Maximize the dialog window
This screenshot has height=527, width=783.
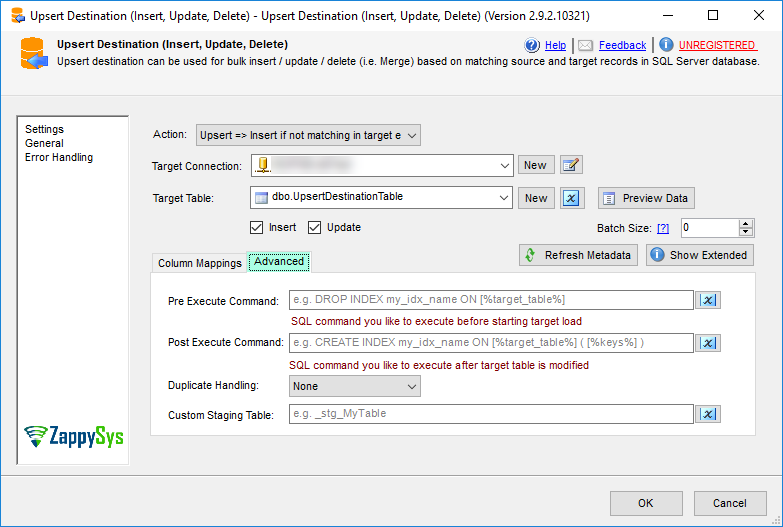(713, 15)
